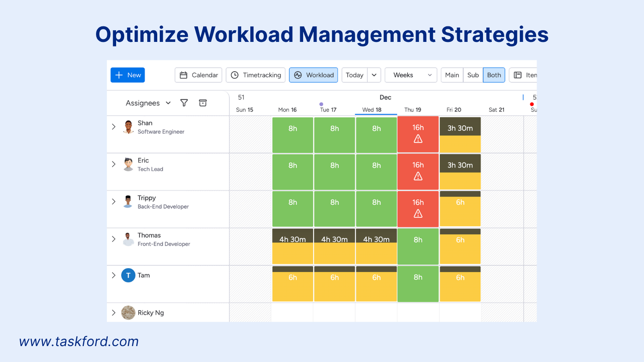This screenshot has width=644, height=362.
Task: Select the Sub option
Action: coord(473,75)
